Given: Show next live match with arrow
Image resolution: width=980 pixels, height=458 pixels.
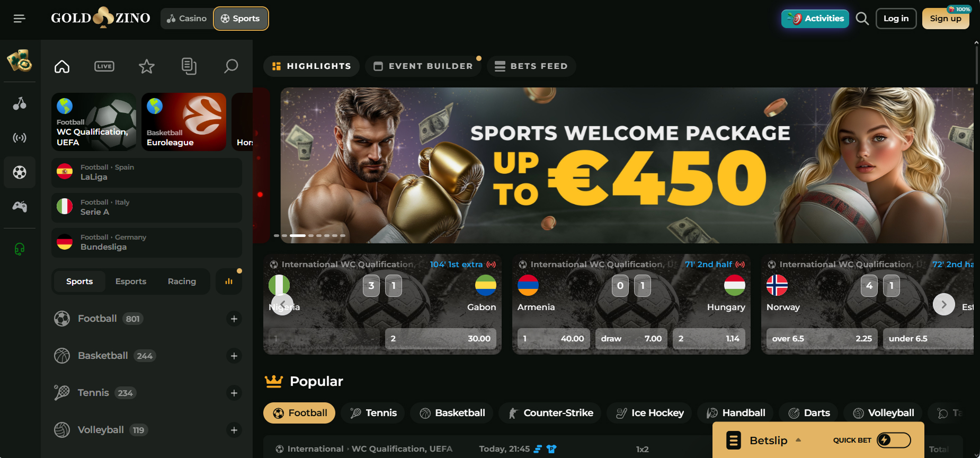Looking at the screenshot, I should coord(943,304).
